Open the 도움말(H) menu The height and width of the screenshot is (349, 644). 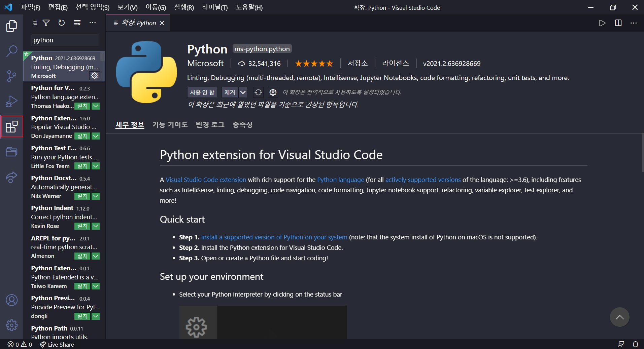tap(249, 7)
